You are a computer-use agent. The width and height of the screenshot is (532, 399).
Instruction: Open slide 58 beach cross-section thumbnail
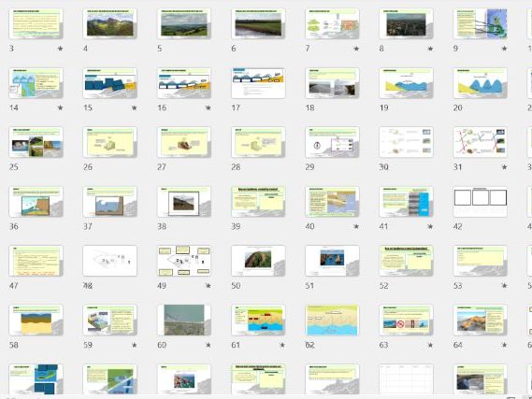pos(36,321)
